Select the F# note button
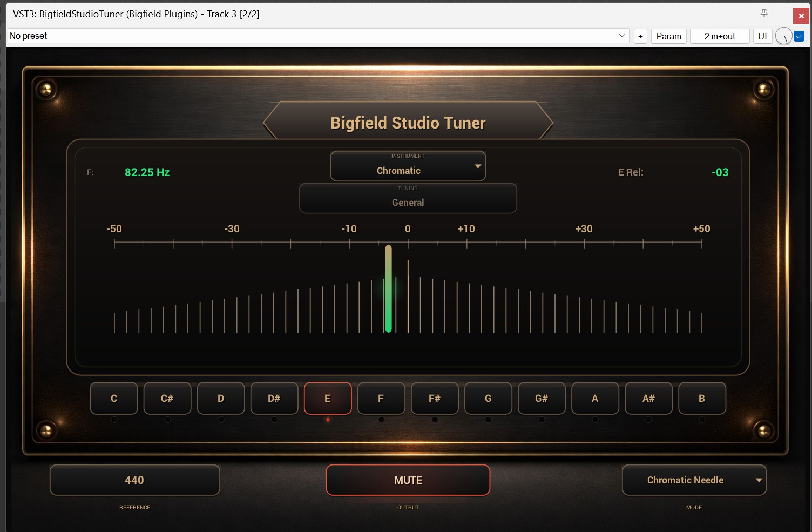The width and height of the screenshot is (812, 532). click(x=435, y=399)
